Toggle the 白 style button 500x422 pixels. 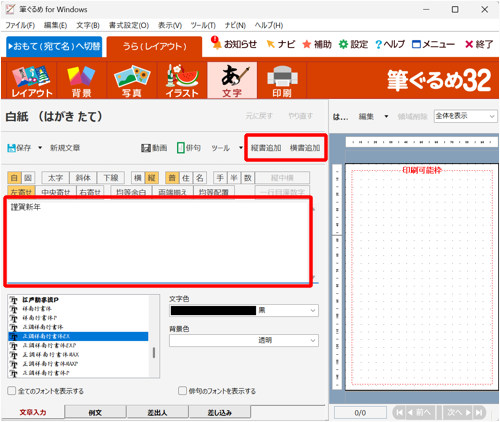[14, 178]
